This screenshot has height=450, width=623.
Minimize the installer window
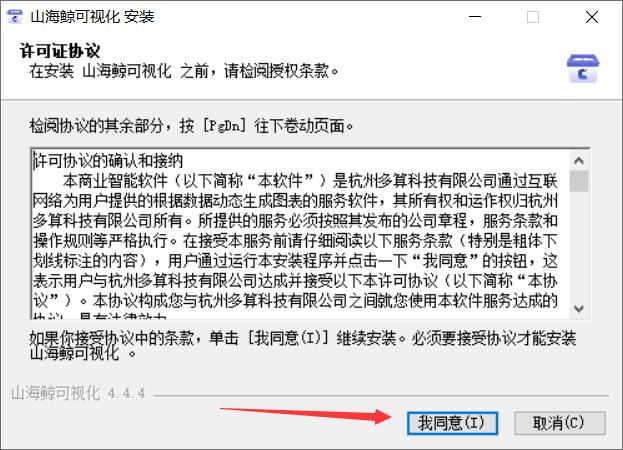[x=475, y=17]
